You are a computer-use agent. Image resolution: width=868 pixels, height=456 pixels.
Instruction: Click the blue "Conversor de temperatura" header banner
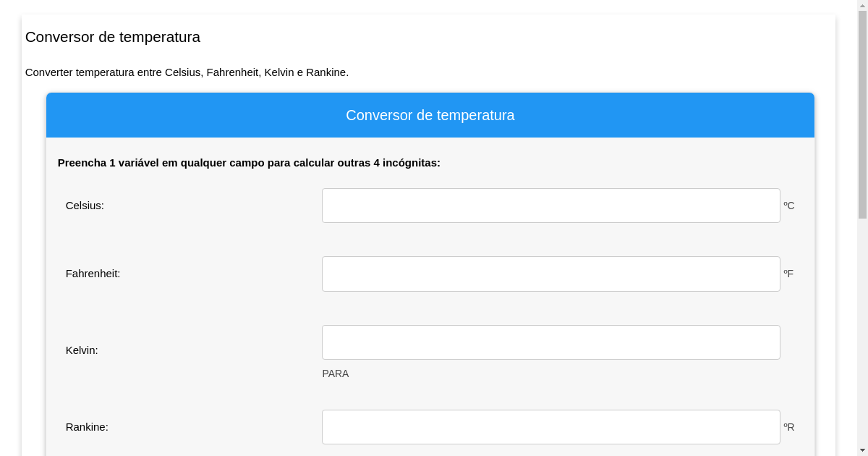tap(430, 115)
